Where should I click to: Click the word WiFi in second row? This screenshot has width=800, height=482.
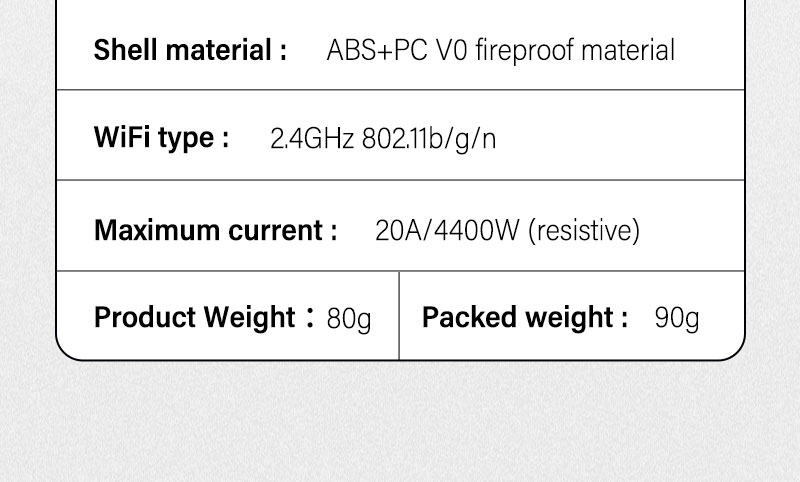coord(121,137)
